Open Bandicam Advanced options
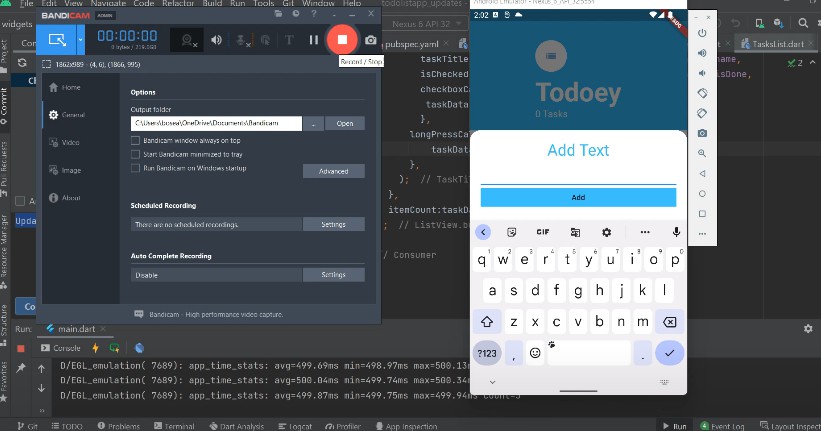 (334, 171)
